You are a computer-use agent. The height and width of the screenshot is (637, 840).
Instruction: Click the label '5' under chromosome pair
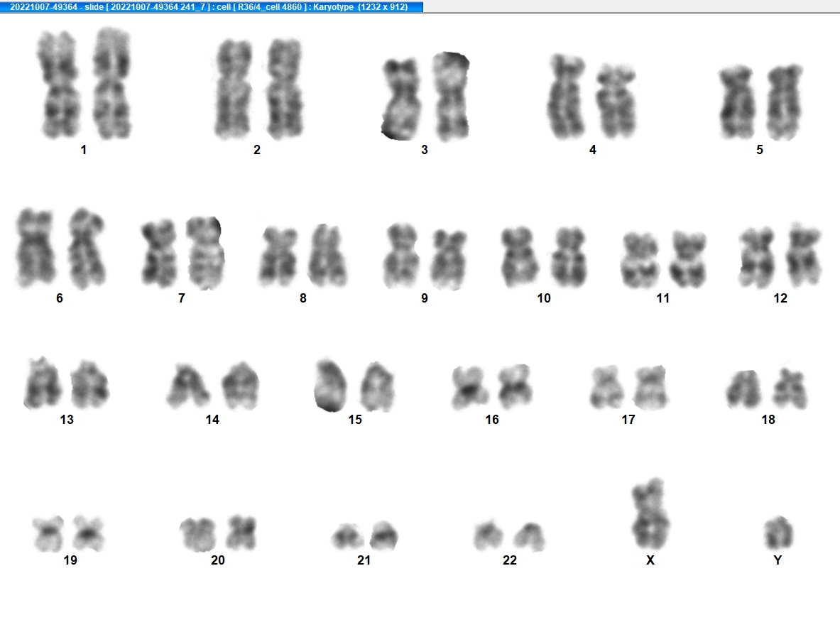(760, 150)
